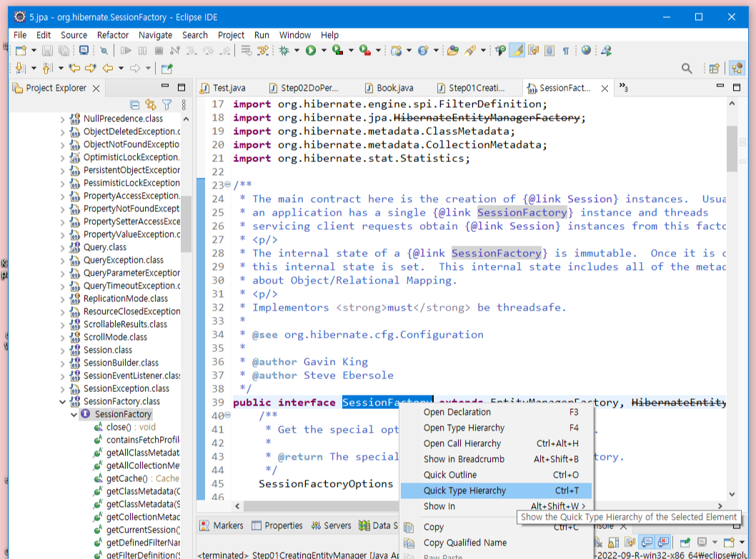Click the Run External Tools icon
The height and width of the screenshot is (559, 756).
tap(365, 51)
